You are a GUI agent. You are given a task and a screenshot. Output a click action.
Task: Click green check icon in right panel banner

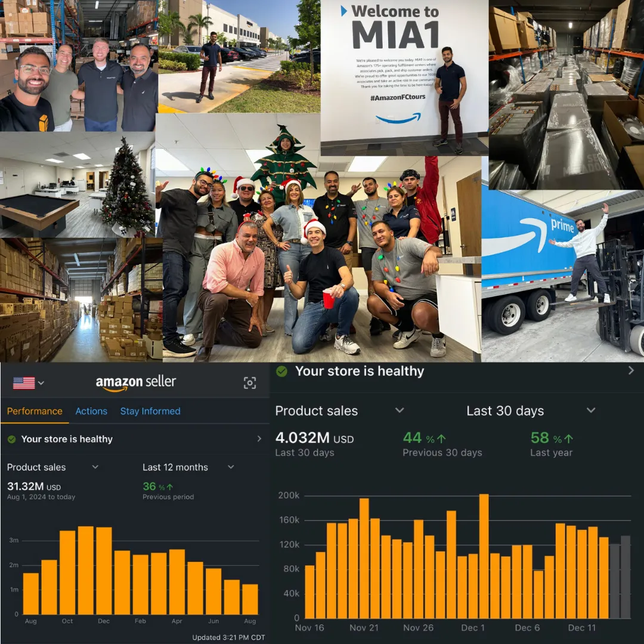tap(281, 371)
